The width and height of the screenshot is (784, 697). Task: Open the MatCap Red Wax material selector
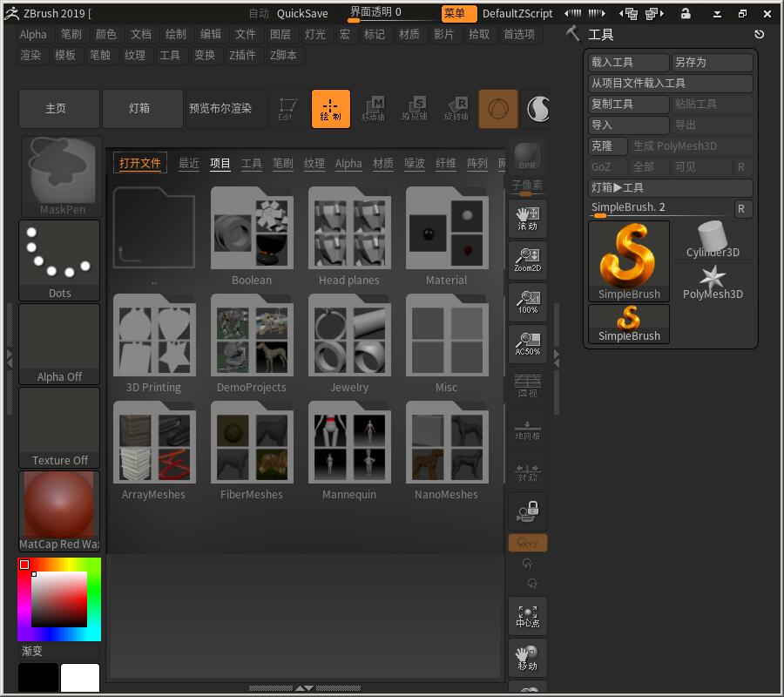point(59,511)
